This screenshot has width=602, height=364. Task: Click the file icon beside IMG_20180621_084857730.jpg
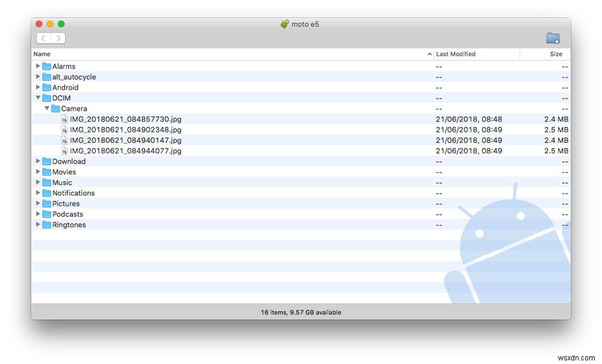(64, 119)
